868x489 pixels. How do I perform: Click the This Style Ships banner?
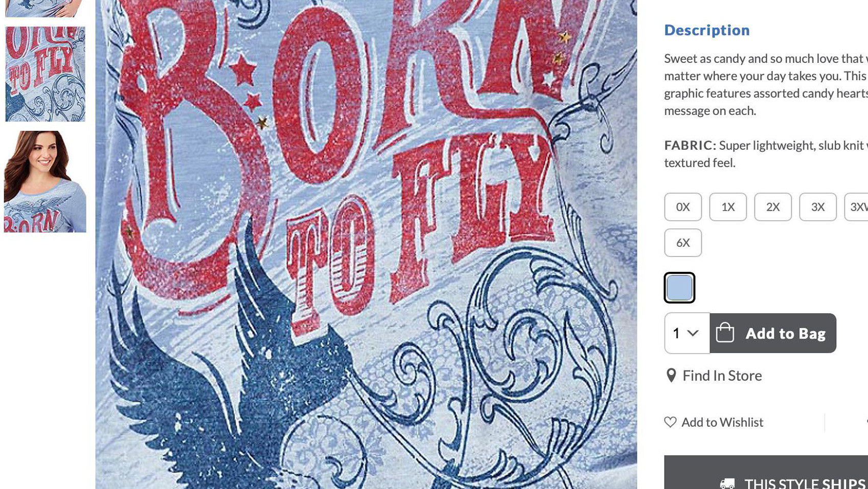point(766,473)
